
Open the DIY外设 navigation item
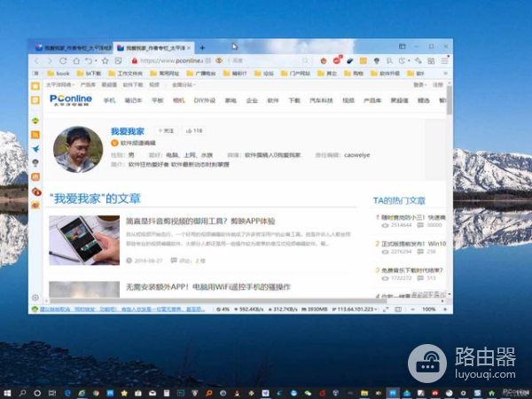coord(204,100)
